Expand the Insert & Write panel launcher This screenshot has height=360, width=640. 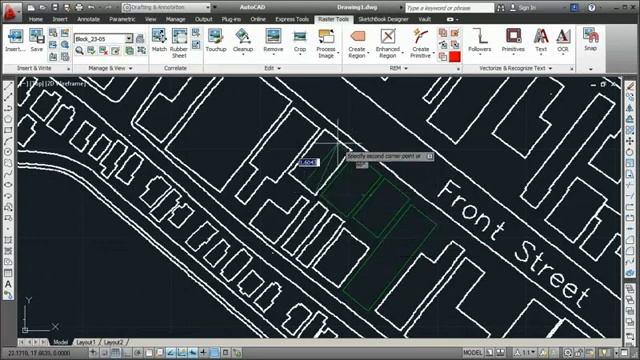point(69,69)
